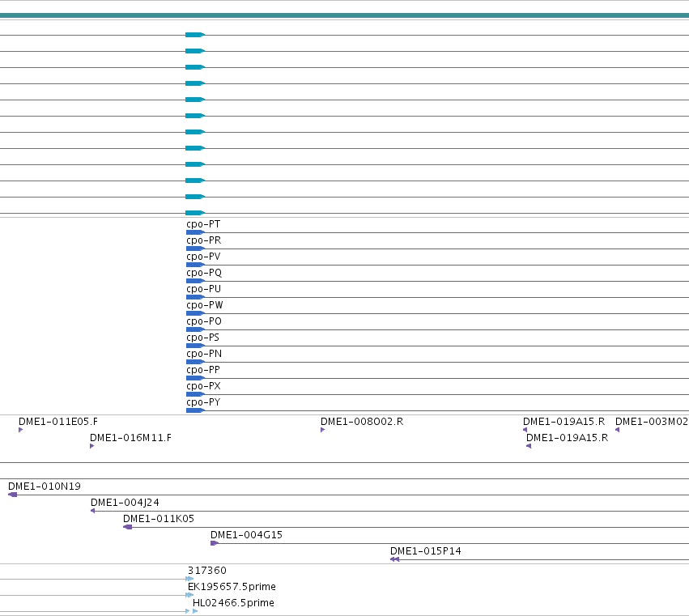Click the cpo-PV transcript label
Viewport: 689px width, 616px height.
tap(203, 257)
